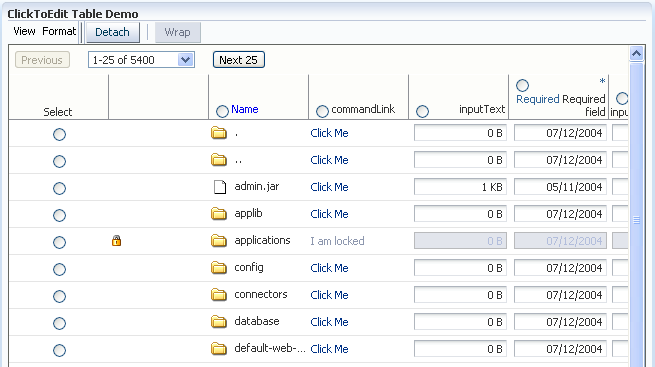655x367 pixels.
Task: Click the Click Me link in database row
Action: click(329, 322)
